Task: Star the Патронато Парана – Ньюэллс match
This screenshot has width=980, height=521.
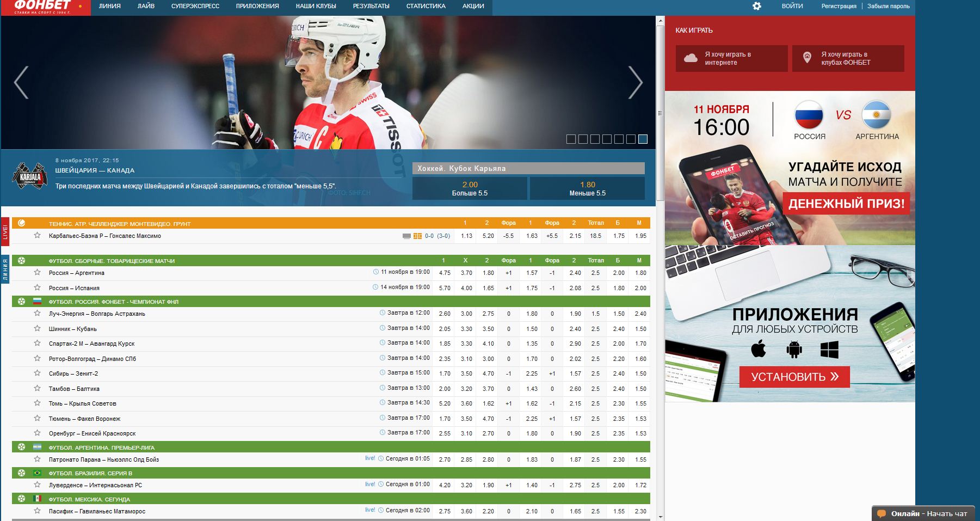Action: click(x=37, y=459)
